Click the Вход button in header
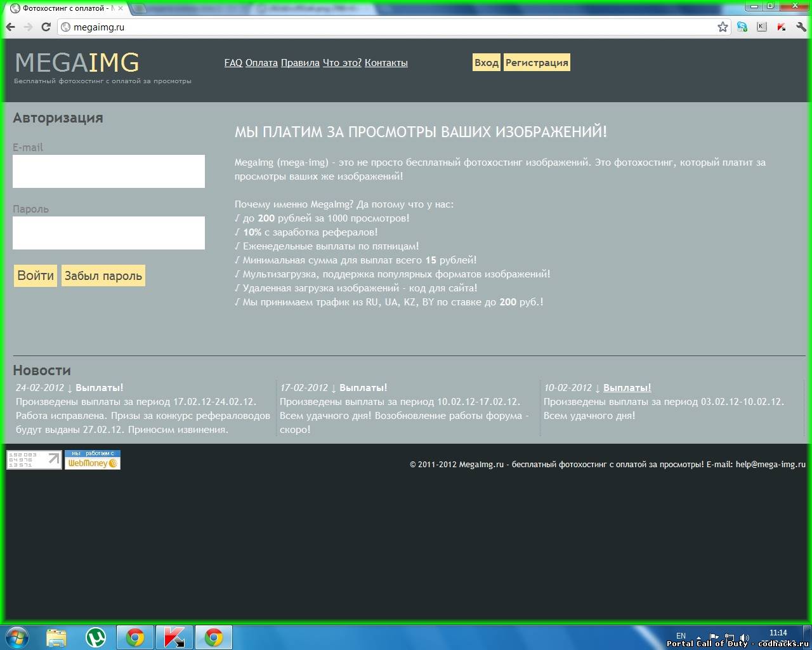This screenshot has width=812, height=650. [487, 62]
